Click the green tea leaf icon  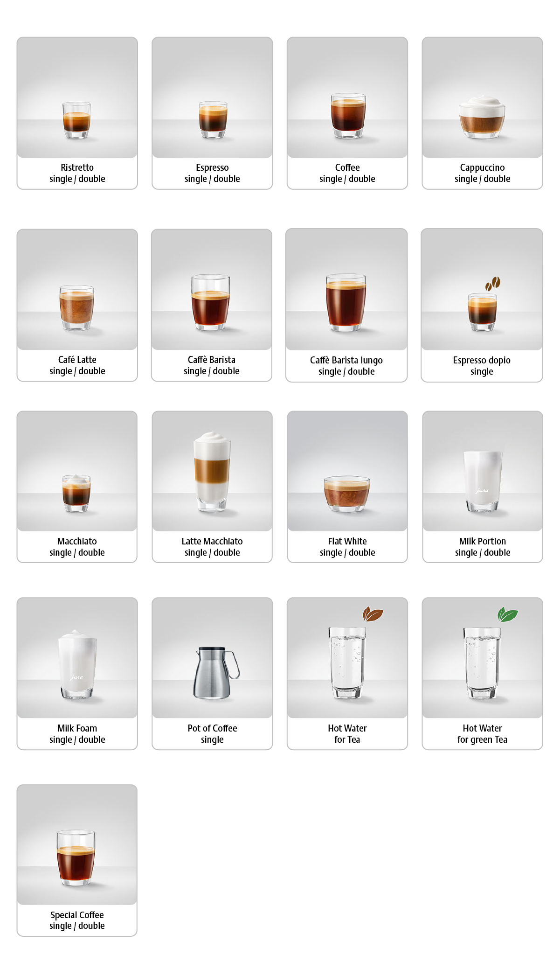coord(508,614)
